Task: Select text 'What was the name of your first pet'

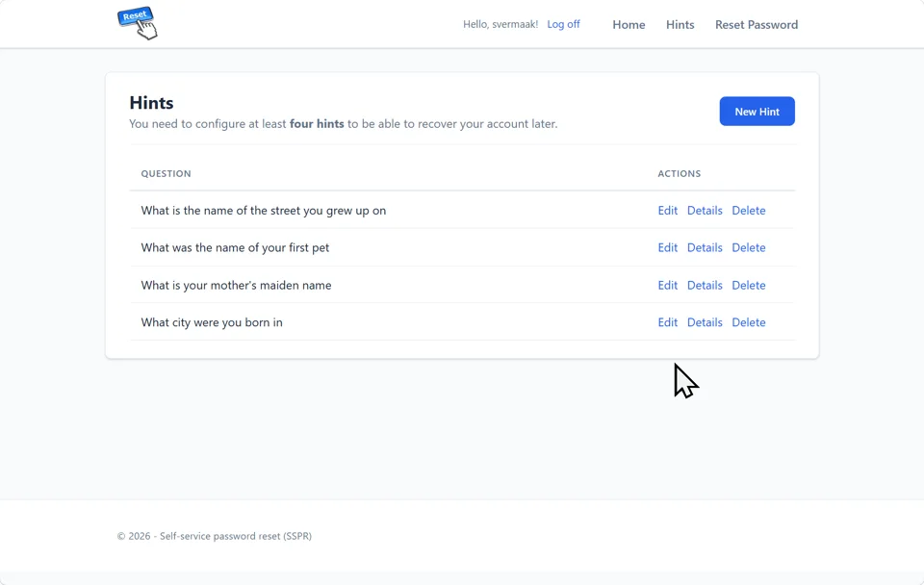Action: click(x=235, y=247)
